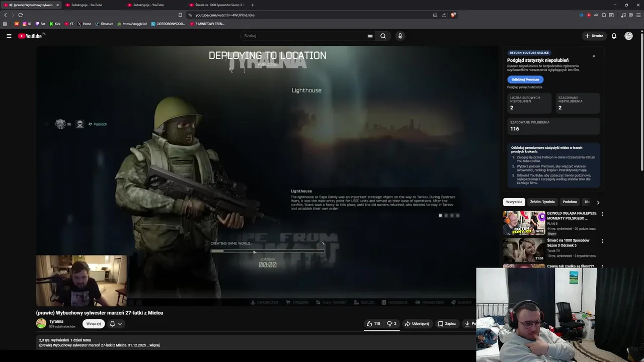The height and width of the screenshot is (362, 644).
Task: Like the video with thumbs-up 118
Action: click(373, 324)
